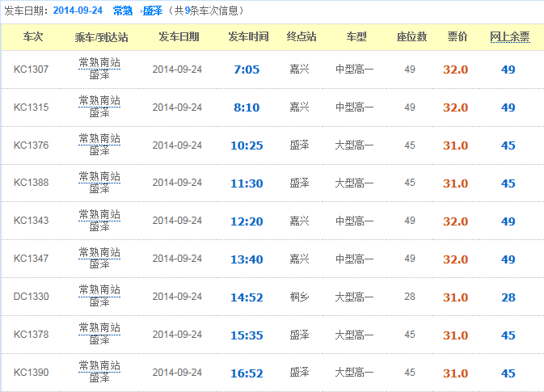Click the 32.0 price in the KC1343 row
Viewport: 544px width, 392px height.
point(455,221)
